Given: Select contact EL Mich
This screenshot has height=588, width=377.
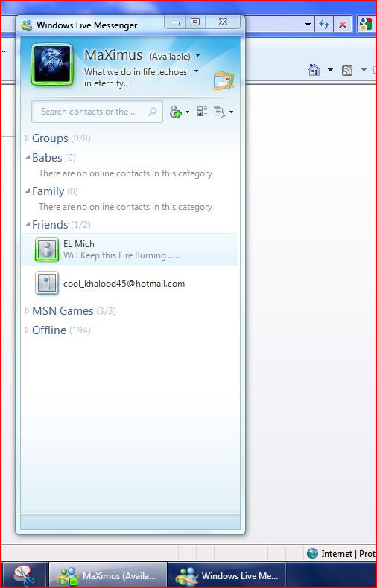Looking at the screenshot, I should (130, 249).
